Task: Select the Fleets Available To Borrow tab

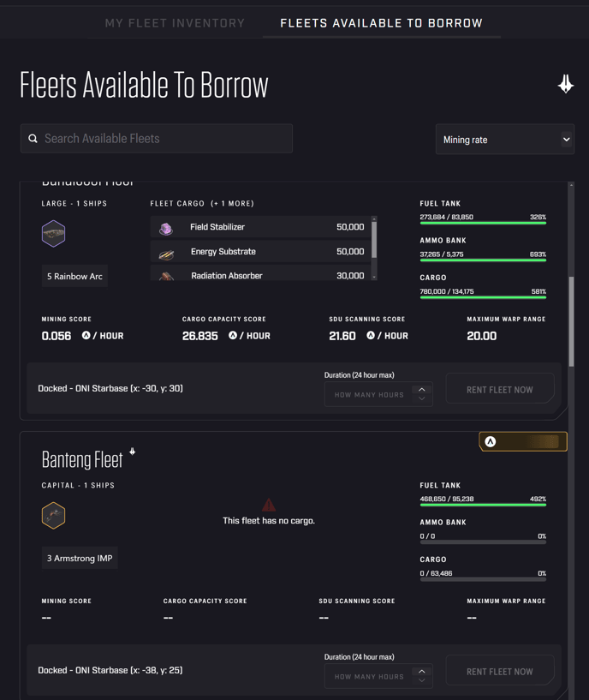Action: click(381, 23)
